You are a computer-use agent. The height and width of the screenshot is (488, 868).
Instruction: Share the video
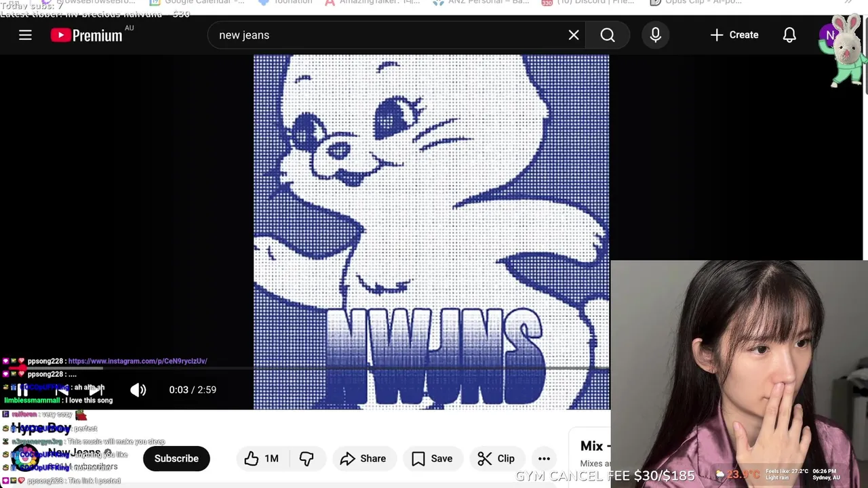point(363,459)
